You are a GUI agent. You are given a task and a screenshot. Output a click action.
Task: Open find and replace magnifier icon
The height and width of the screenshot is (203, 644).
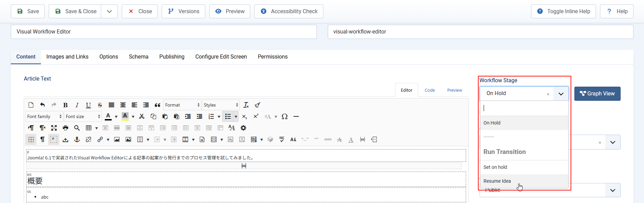click(77, 128)
